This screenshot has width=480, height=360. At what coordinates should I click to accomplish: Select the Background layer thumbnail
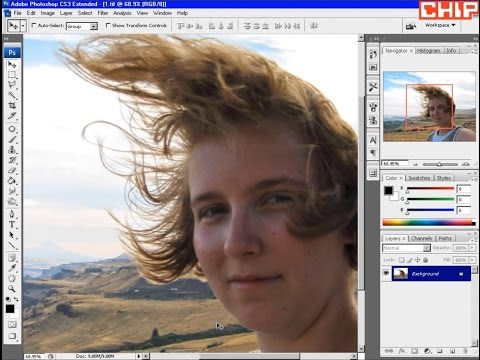pos(400,274)
